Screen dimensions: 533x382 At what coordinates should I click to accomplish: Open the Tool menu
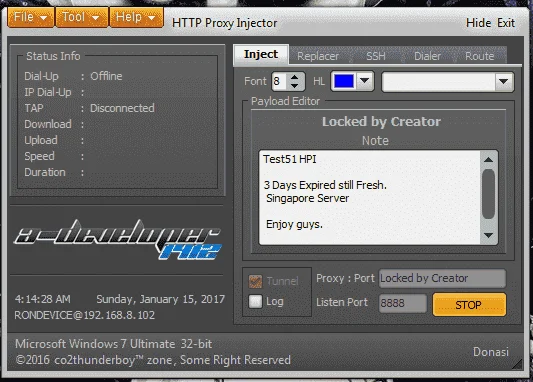[x=81, y=17]
